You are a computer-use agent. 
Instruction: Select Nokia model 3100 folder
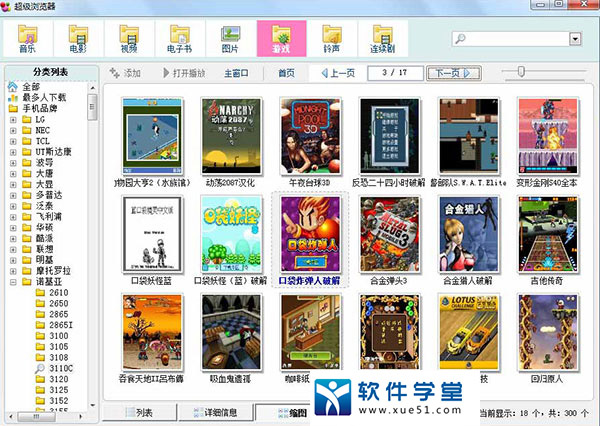[52, 336]
